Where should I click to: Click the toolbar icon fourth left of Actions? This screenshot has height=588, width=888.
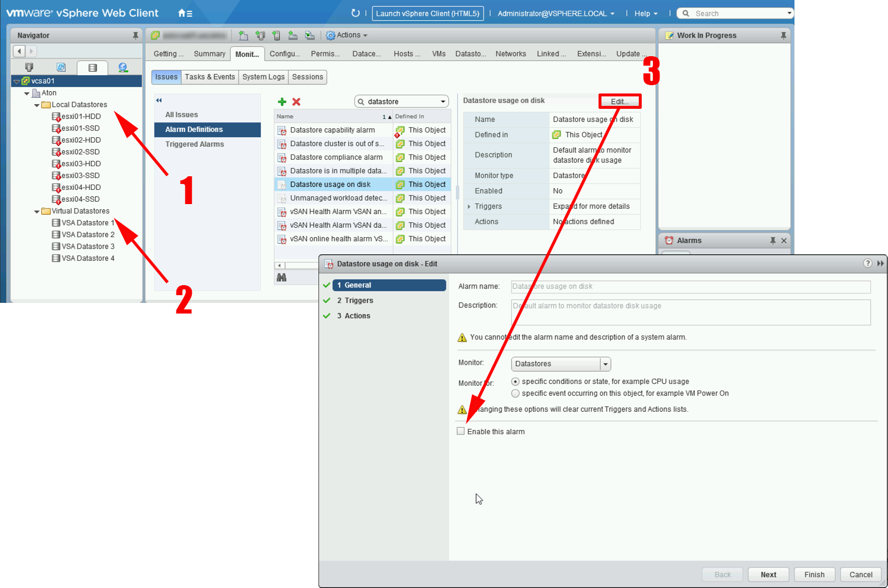click(x=260, y=35)
